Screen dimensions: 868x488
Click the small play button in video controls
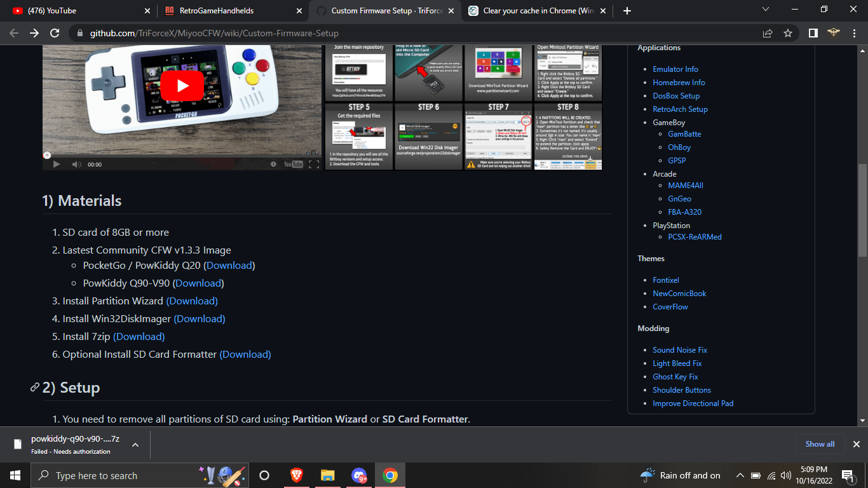tap(56, 164)
